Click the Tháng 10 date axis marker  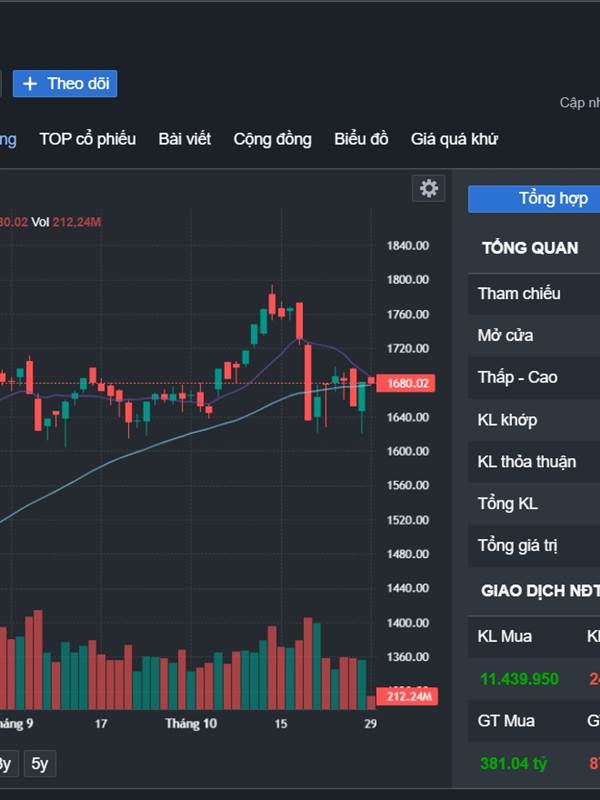point(191,723)
